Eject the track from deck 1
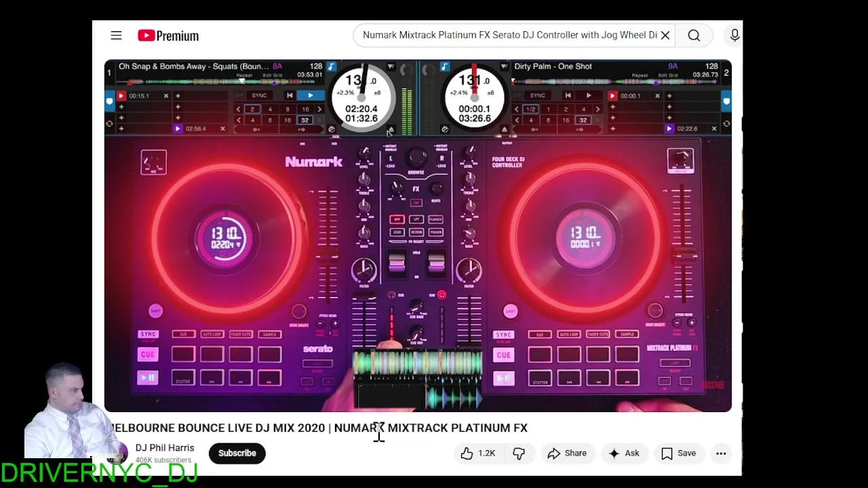Viewport: 868px width, 488px height. [391, 129]
